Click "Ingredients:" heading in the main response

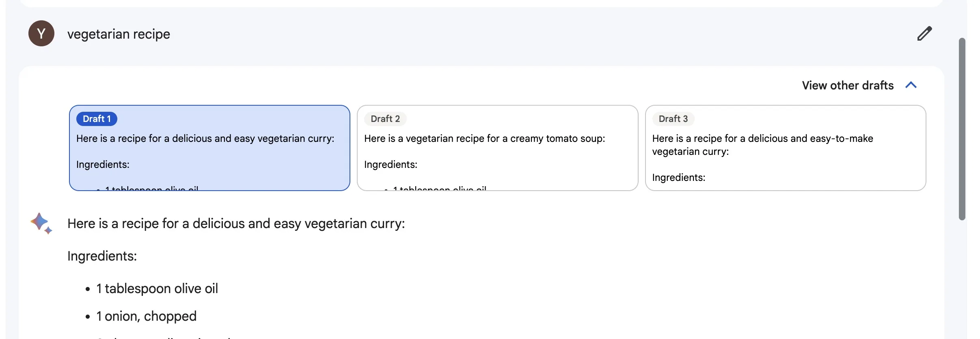pos(102,256)
